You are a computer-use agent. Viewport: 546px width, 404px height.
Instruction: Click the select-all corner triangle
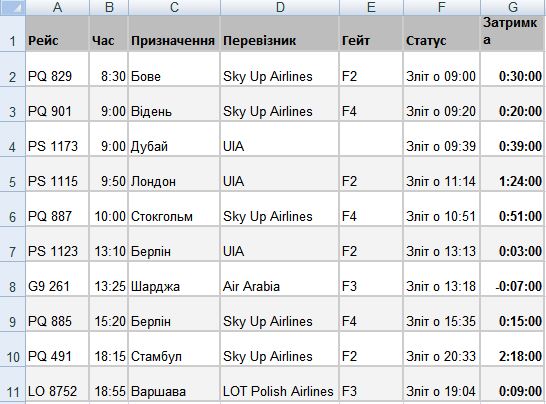(13, 7)
